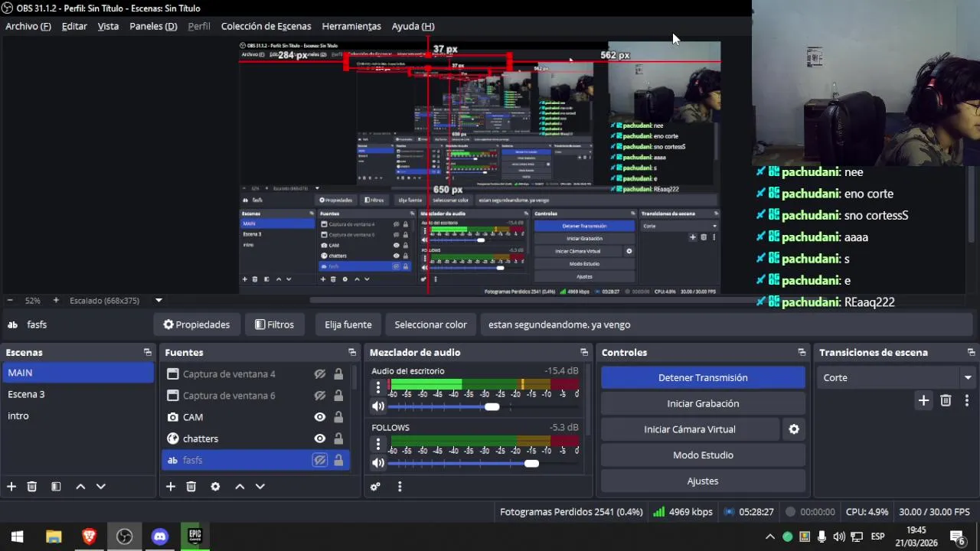Add a scene transition with plus icon

coord(923,400)
